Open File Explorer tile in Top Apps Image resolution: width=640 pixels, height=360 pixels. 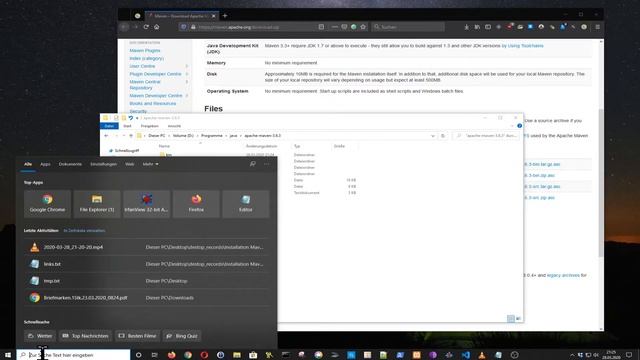97,203
